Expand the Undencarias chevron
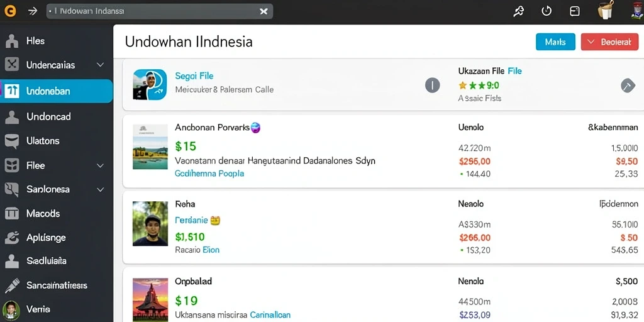The height and width of the screenshot is (322, 644). point(100,65)
